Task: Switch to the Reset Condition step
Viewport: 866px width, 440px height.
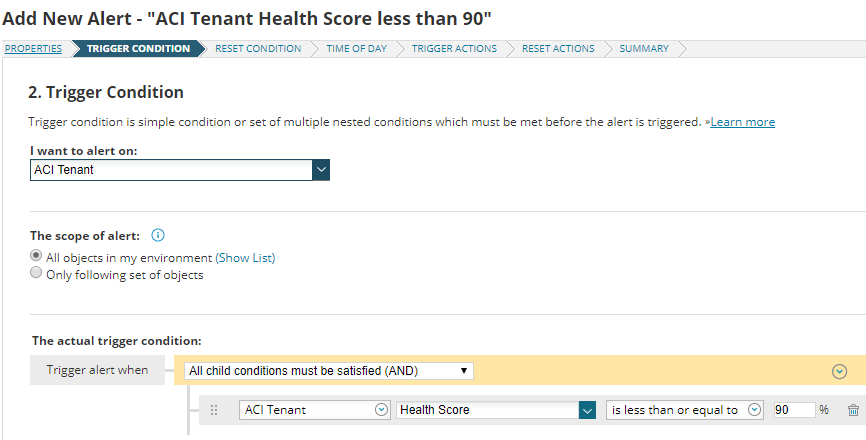Action: coord(258,48)
